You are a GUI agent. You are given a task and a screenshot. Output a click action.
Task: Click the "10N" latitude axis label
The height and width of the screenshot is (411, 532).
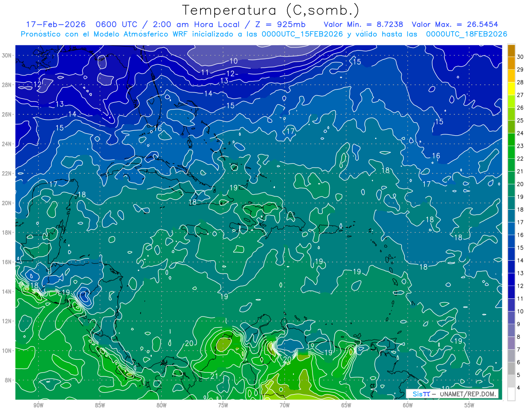tap(7, 351)
